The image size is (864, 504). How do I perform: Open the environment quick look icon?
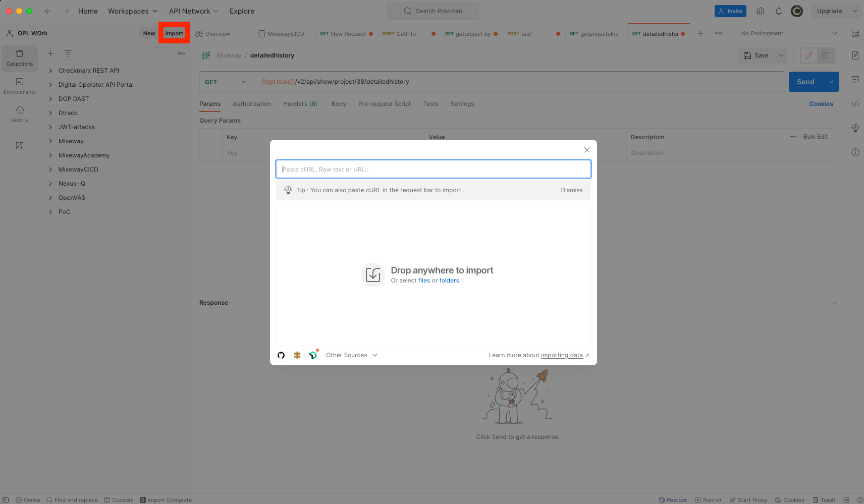855,33
